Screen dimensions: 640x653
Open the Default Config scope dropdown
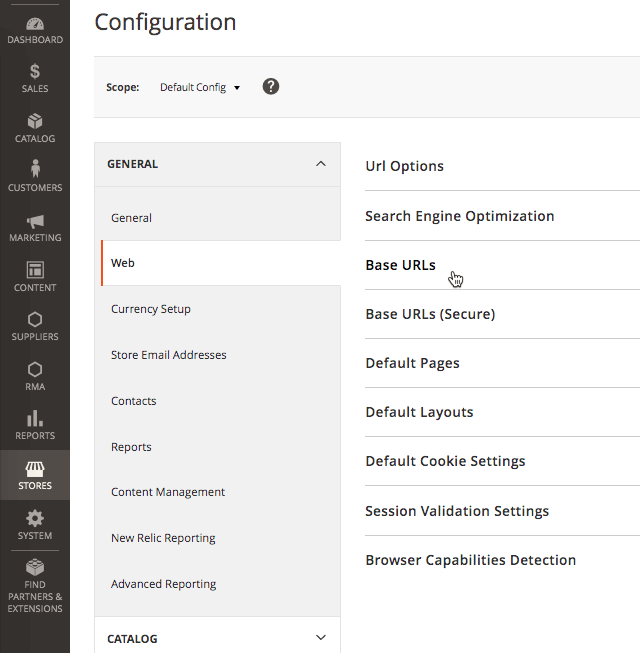point(200,88)
